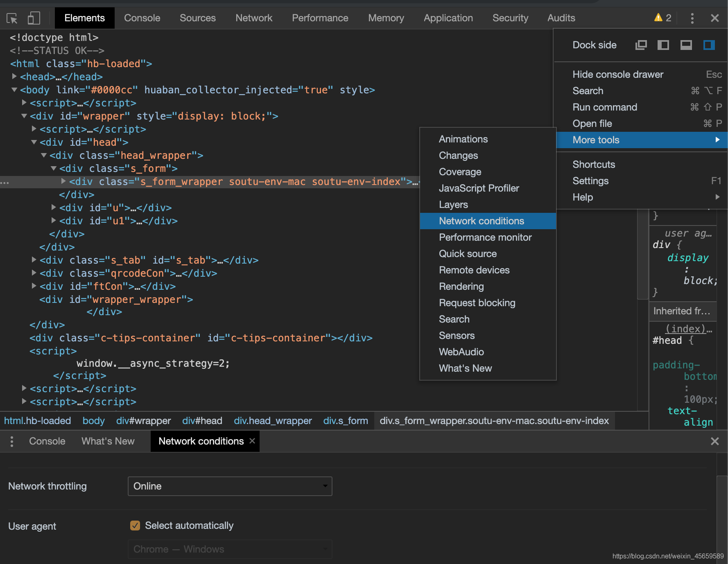Click Hide console drawer menu item
728x564 pixels.
coord(642,74)
